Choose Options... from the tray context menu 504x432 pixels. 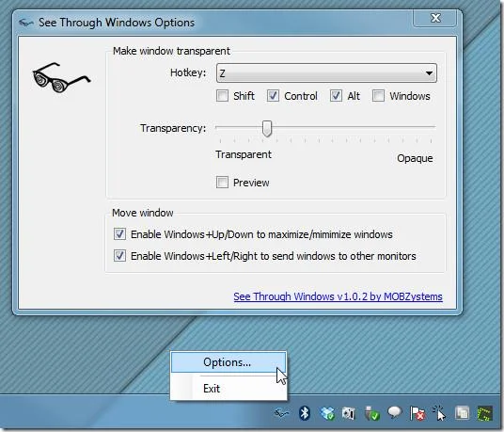228,362
